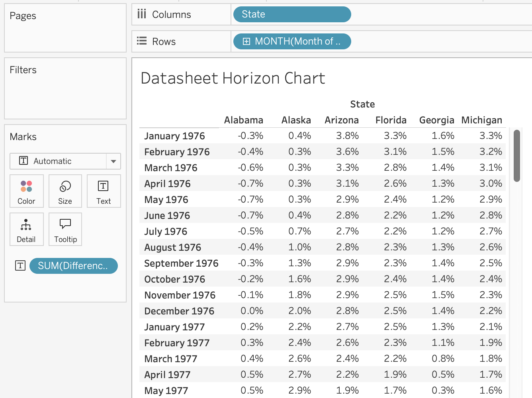Open the Detail marks card
532x398 pixels.
[x=26, y=229]
